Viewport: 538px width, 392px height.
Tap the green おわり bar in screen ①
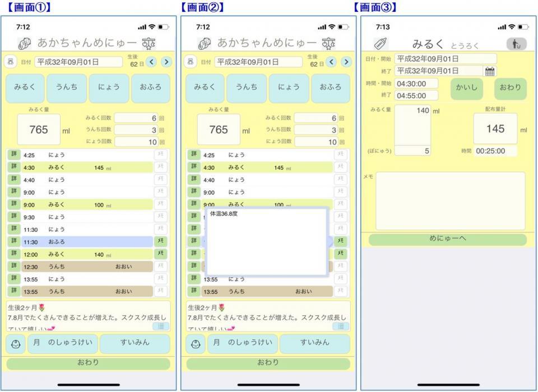[x=88, y=363]
